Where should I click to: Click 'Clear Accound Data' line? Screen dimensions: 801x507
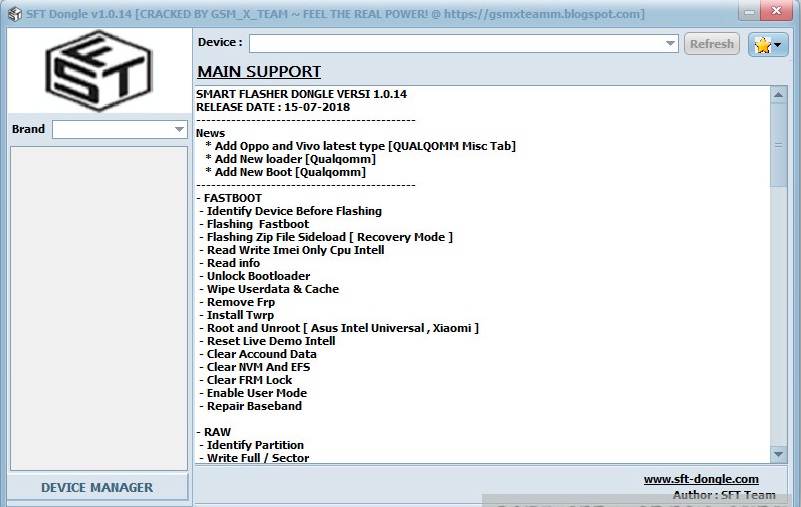[x=258, y=354]
